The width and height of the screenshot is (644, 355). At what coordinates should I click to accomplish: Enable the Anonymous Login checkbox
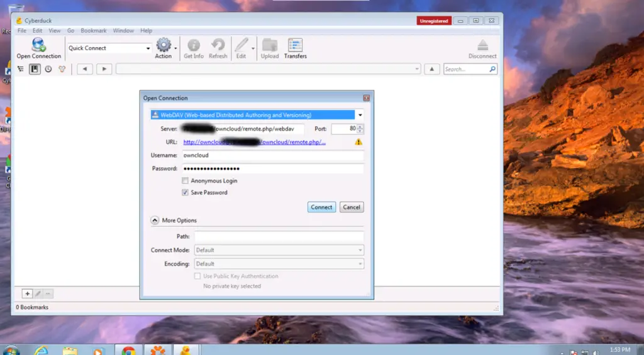point(186,180)
